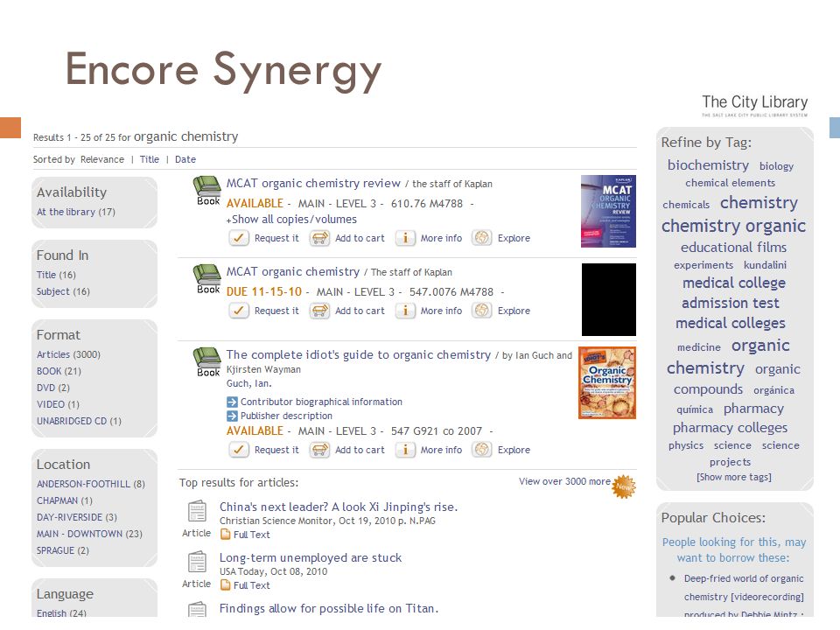Select the educational films tag
The height and width of the screenshot is (630, 840).
click(734, 248)
